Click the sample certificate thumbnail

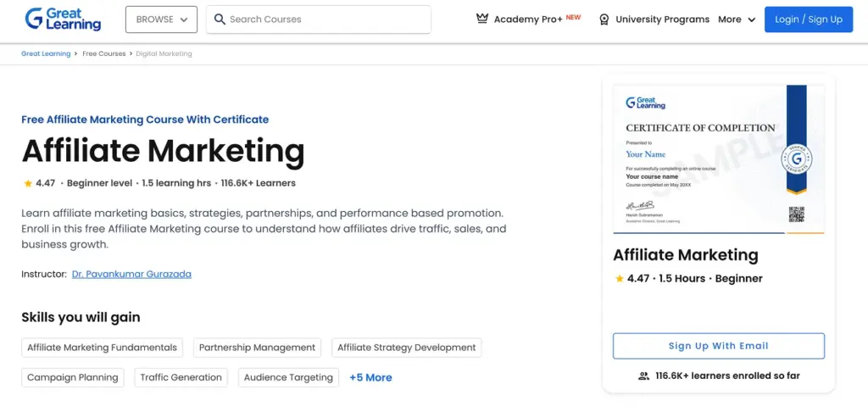tap(719, 159)
